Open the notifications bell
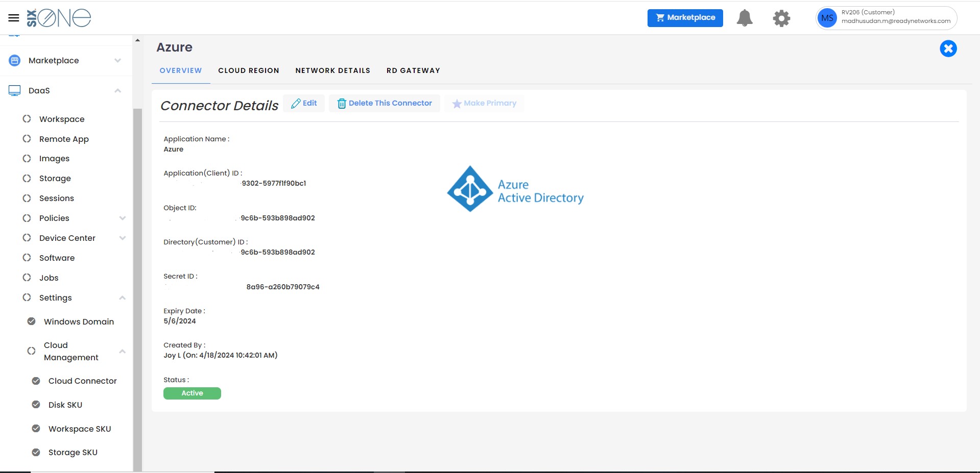 pyautogui.click(x=745, y=18)
